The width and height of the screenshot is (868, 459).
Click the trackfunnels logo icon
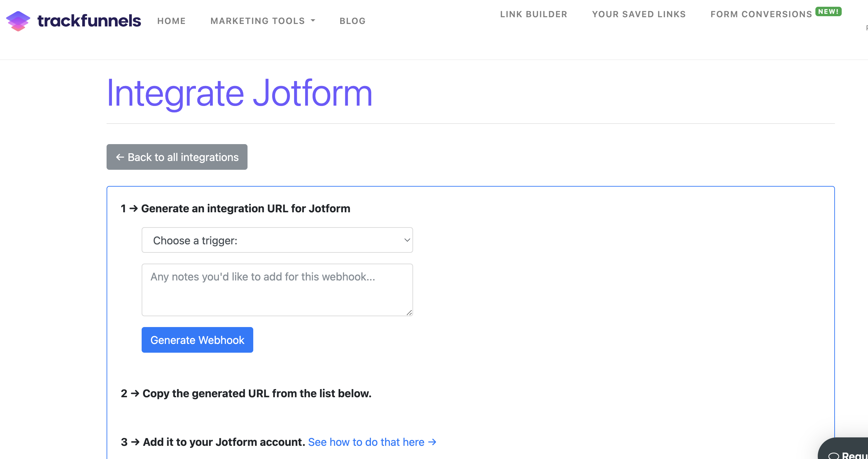click(18, 21)
